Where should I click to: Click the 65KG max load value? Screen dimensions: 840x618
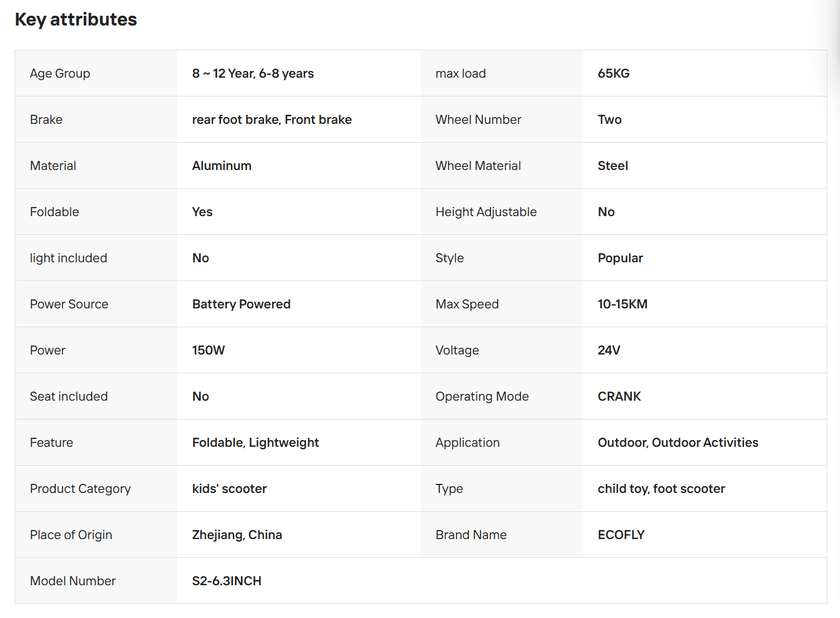614,73
